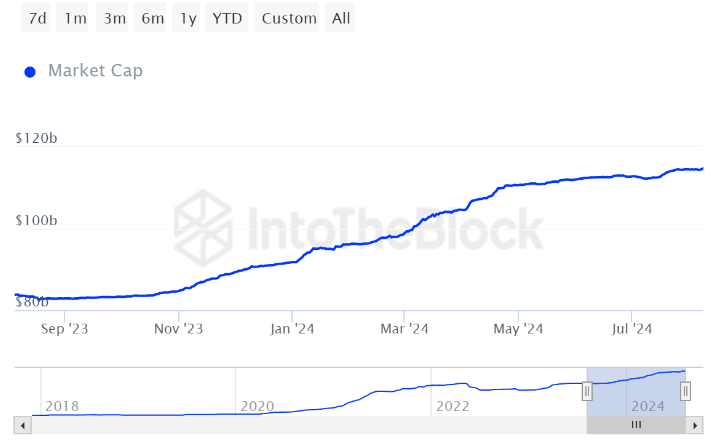Viewport: 711px width, 440px height.
Task: Switch to 6m range view
Action: 152,18
